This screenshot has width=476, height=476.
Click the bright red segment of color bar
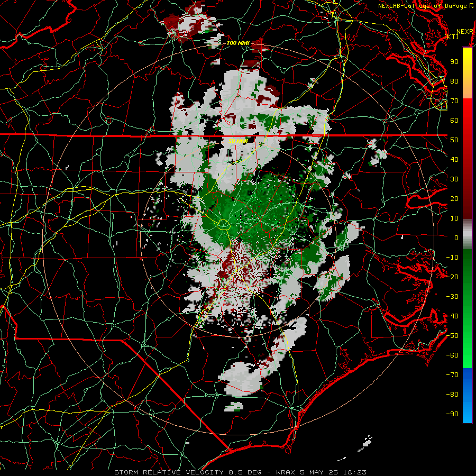(467, 110)
